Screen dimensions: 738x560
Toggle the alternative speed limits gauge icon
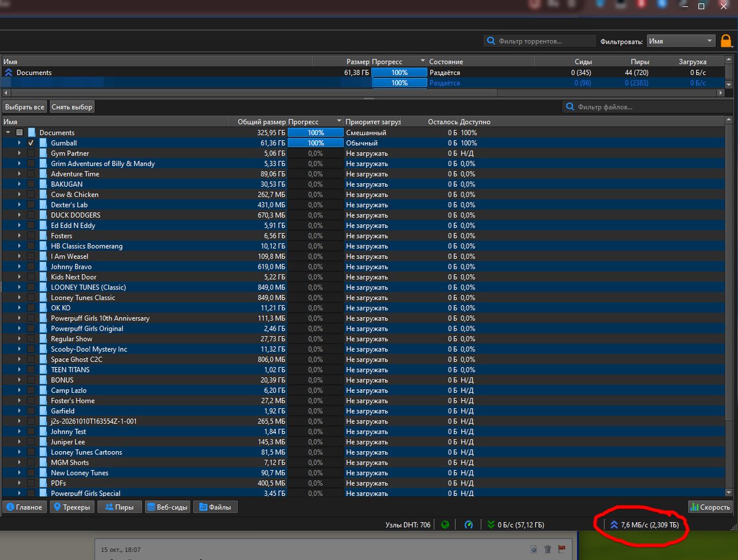[469, 524]
